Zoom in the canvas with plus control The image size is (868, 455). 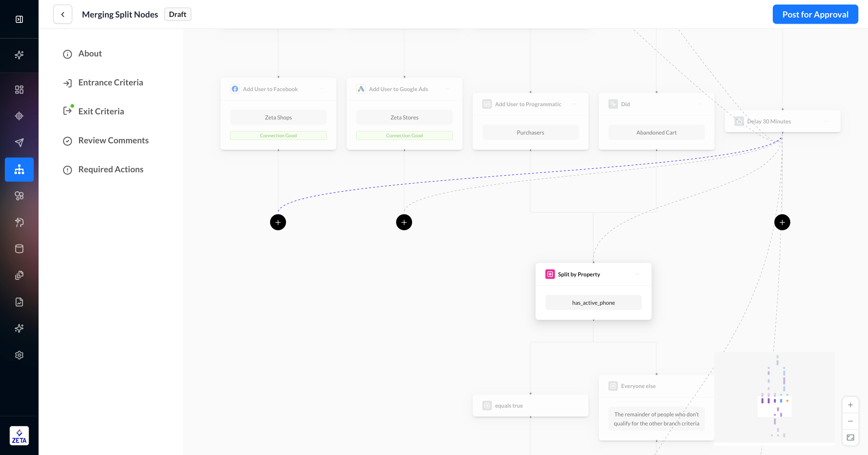tap(850, 405)
